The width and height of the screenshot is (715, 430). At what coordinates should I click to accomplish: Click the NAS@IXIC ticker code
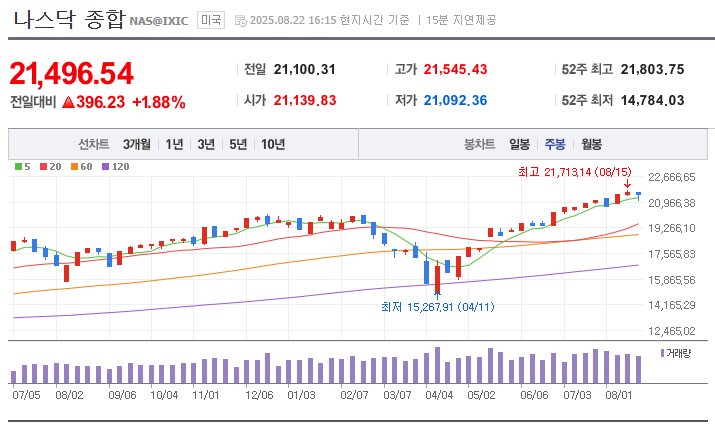(159, 21)
